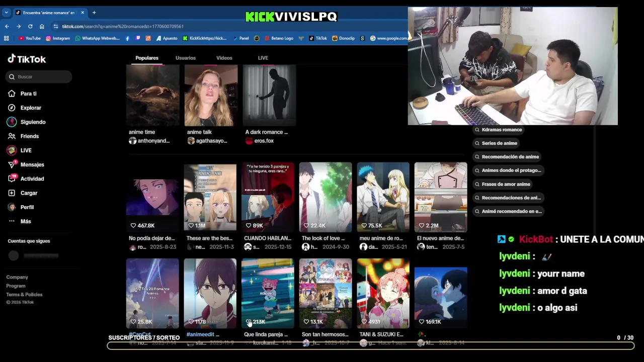Open the 'CUANDO HABLAN' 89K video
The width and height of the screenshot is (644, 362).
tap(268, 198)
